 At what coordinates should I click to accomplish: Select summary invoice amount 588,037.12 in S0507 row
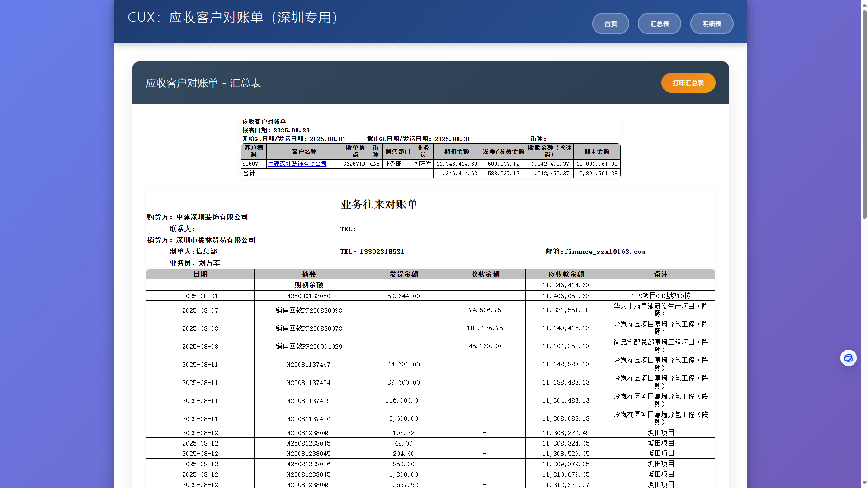(x=503, y=164)
